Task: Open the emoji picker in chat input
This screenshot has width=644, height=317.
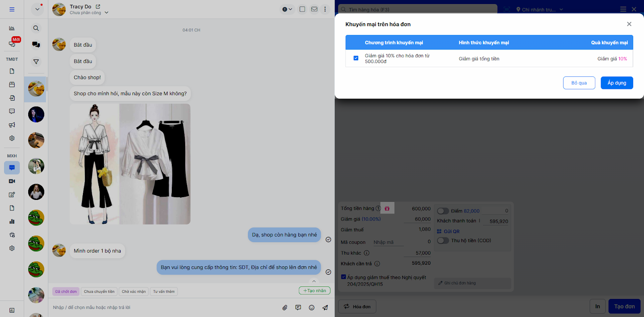Action: [x=312, y=307]
